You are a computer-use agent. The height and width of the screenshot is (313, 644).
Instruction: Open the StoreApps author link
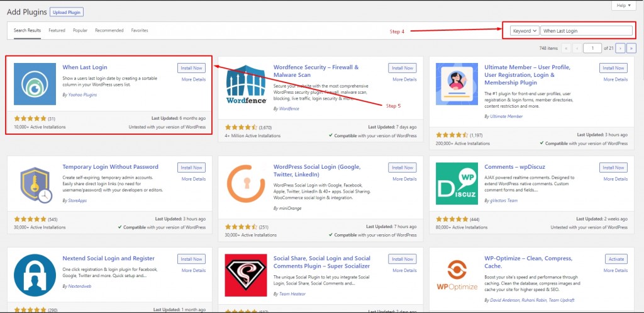[77, 201]
